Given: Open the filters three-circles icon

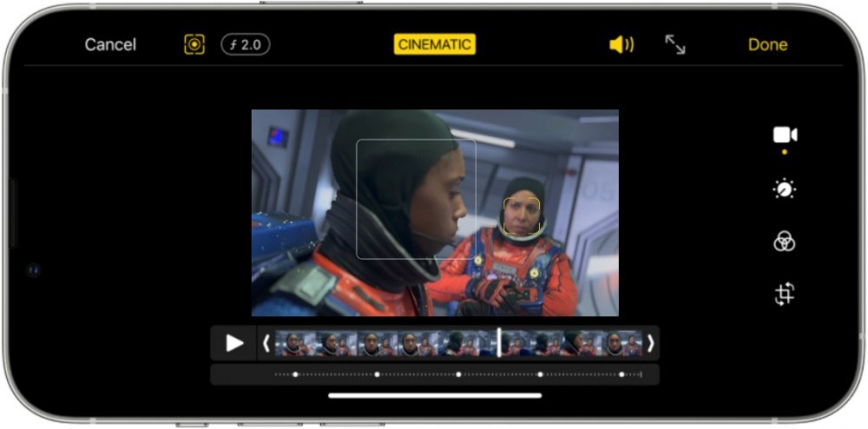Looking at the screenshot, I should click(785, 241).
